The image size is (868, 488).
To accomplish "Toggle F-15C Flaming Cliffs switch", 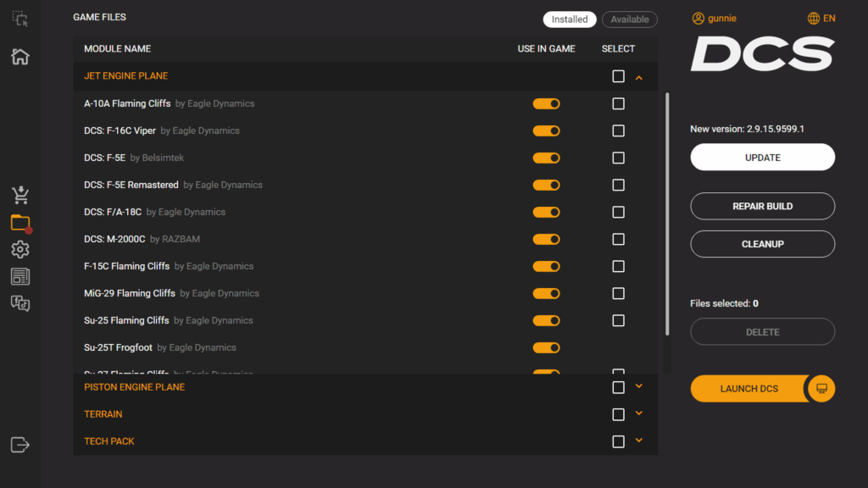I will coord(547,266).
